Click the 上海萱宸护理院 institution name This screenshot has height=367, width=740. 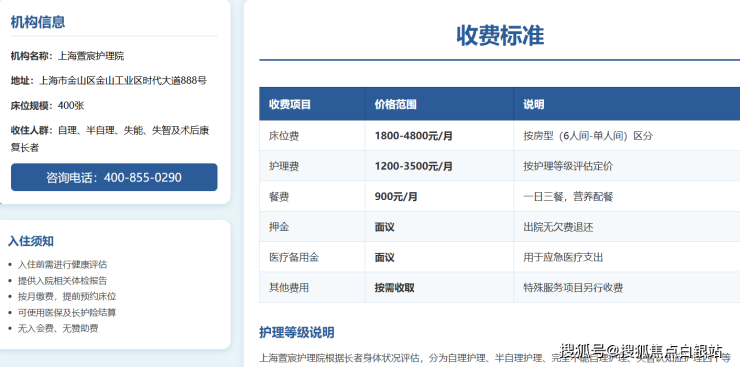[91, 56]
